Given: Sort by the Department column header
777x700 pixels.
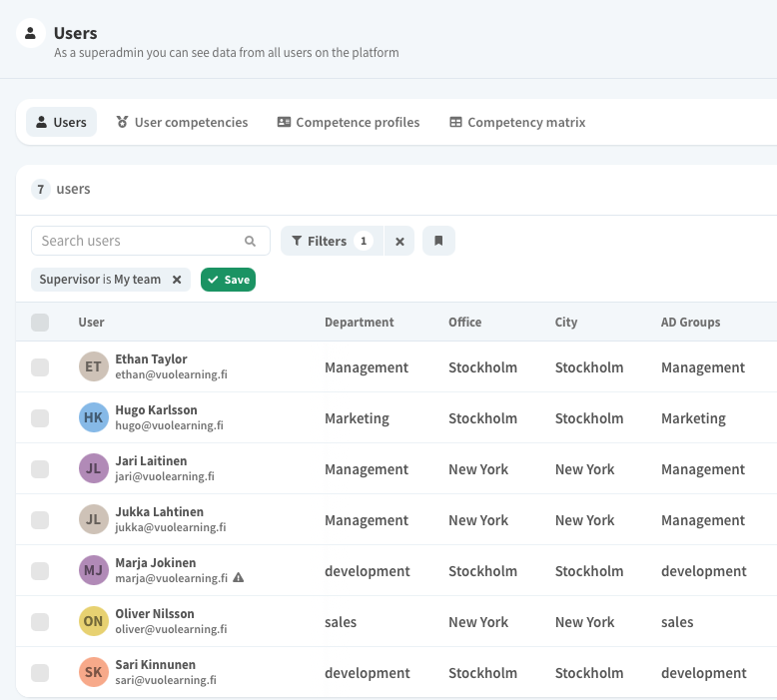Looking at the screenshot, I should coord(360,323).
